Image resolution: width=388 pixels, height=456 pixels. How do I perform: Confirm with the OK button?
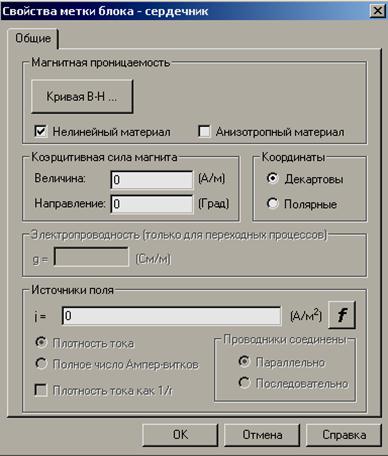pyautogui.click(x=180, y=435)
